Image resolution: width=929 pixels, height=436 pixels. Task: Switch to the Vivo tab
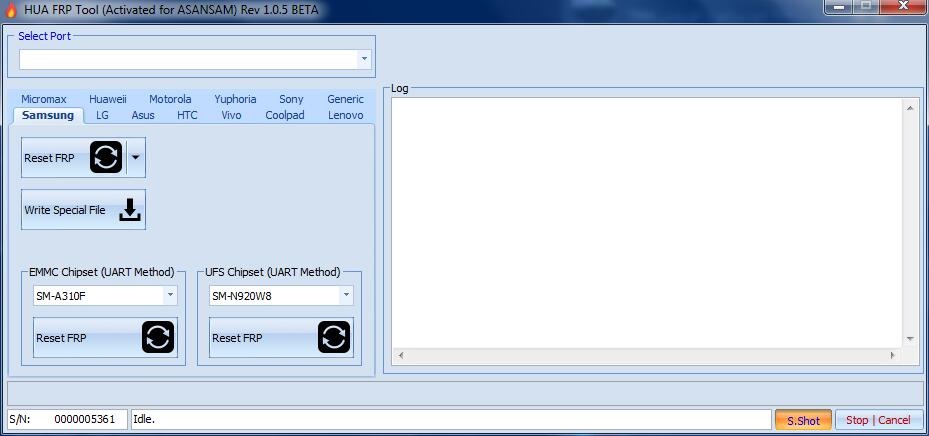coord(231,115)
